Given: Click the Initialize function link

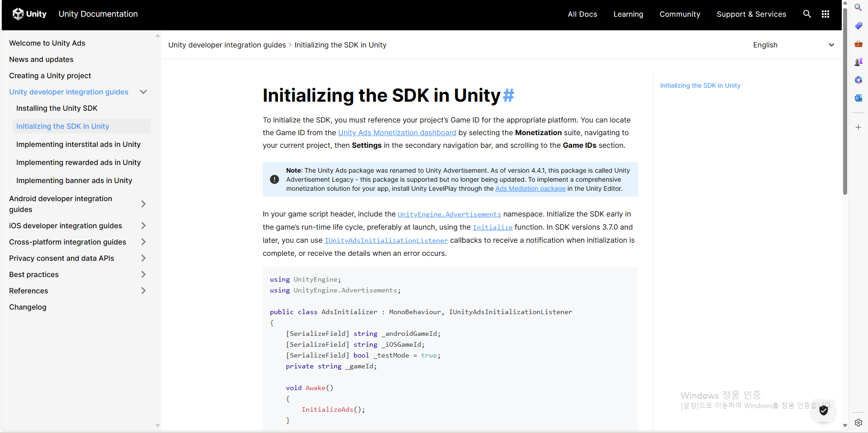Looking at the screenshot, I should (493, 227).
